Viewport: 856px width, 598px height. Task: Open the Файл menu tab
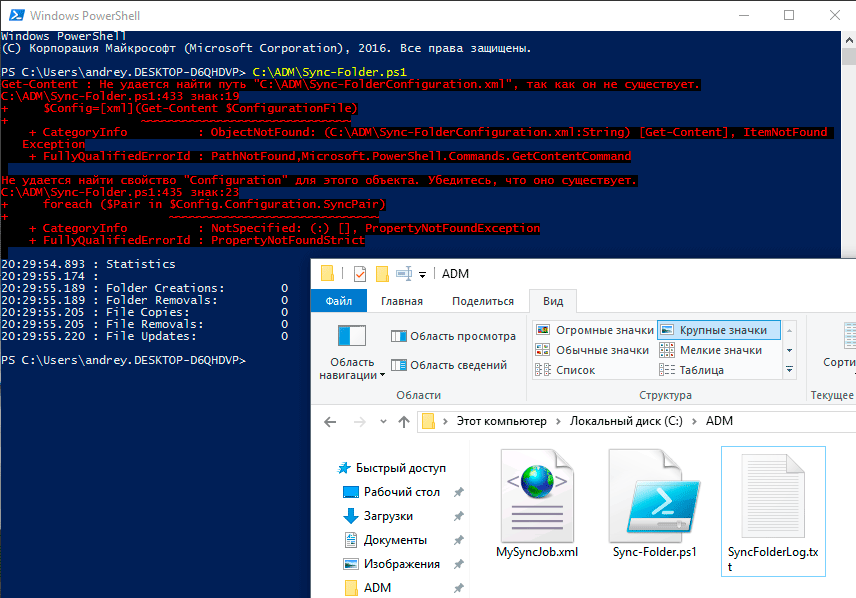(338, 301)
